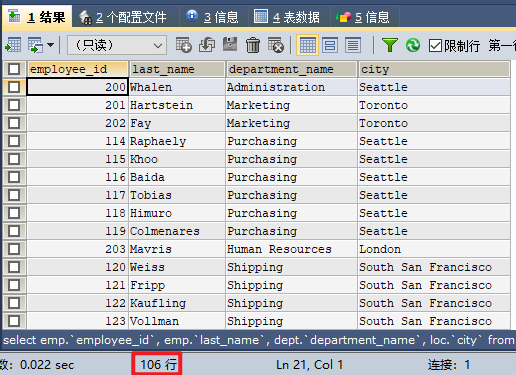Click the green refresh icon

coord(413,45)
